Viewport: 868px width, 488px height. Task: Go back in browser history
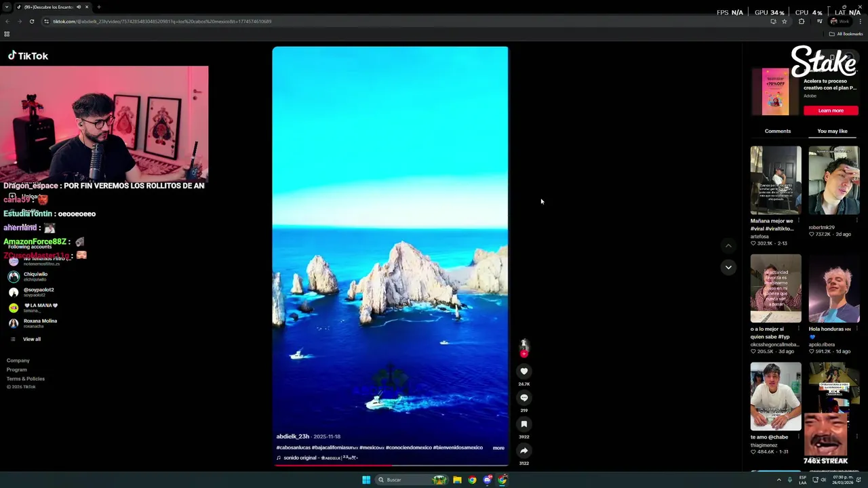coord(7,22)
